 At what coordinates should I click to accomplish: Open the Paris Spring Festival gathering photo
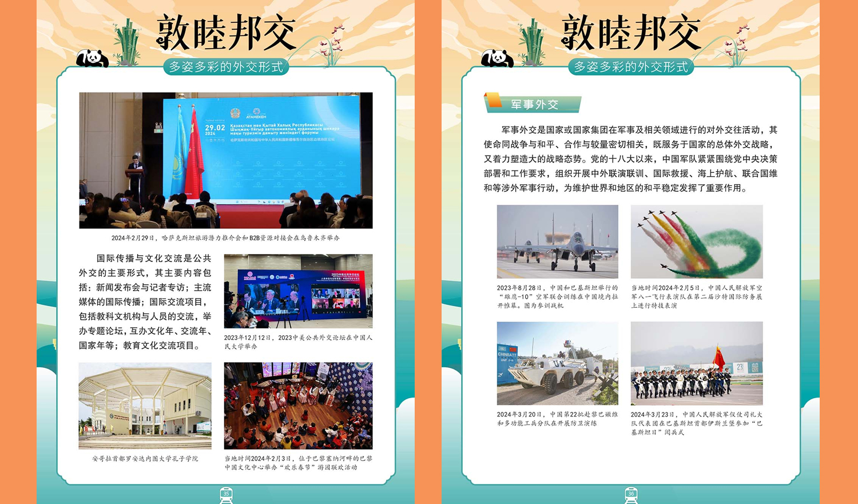pos(298,406)
